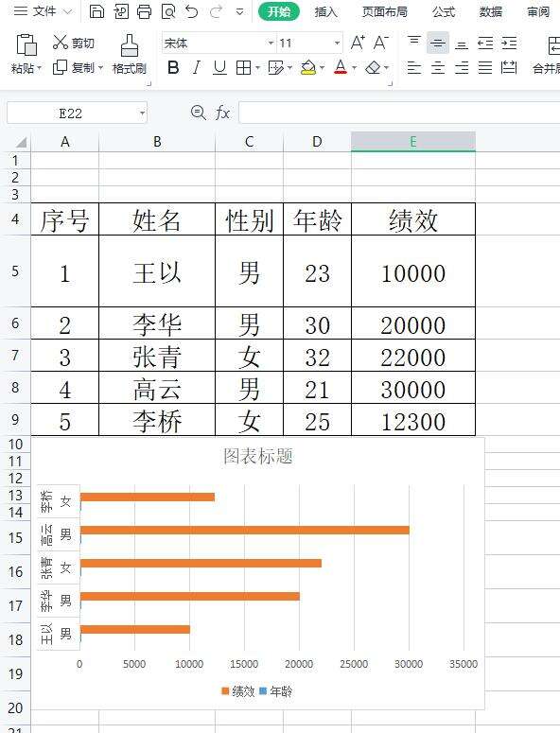This screenshot has width=560, height=733.
Task: Expand the Name Box dropdown E22
Action: (x=142, y=113)
